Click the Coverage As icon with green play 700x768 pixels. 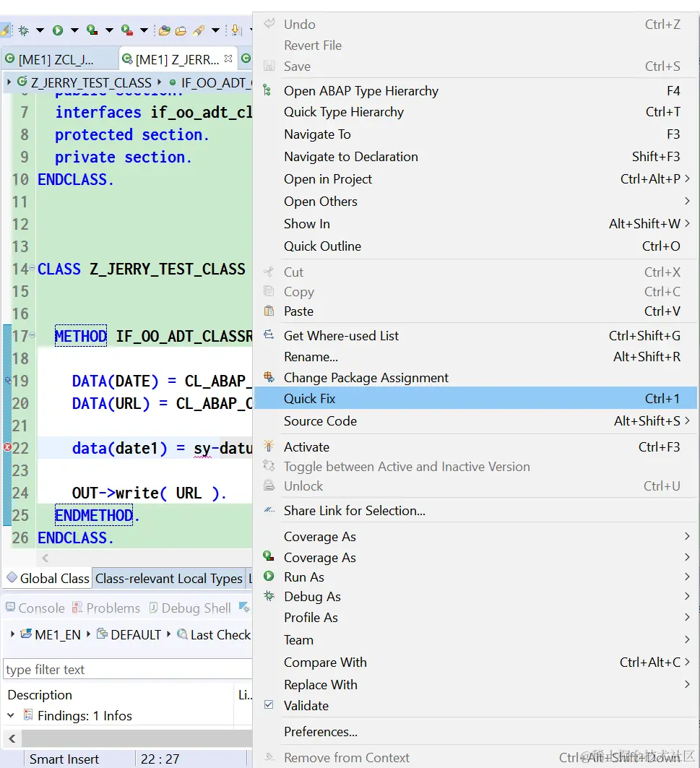pos(269,556)
